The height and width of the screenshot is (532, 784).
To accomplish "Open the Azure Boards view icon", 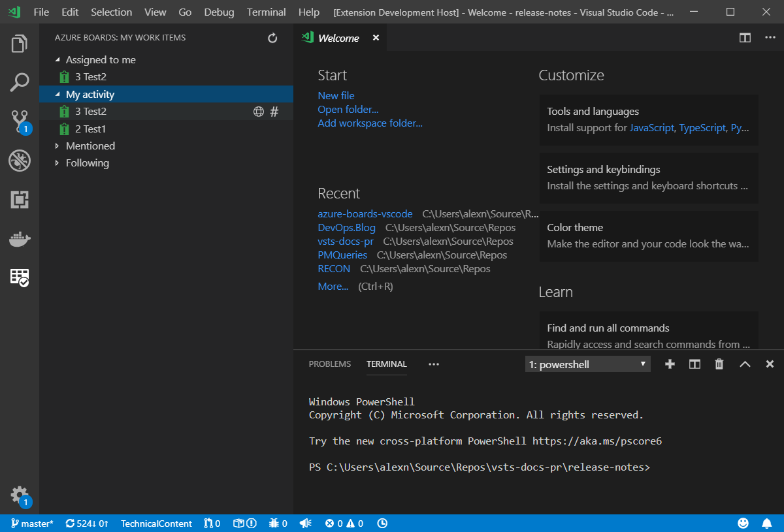I will [x=20, y=277].
